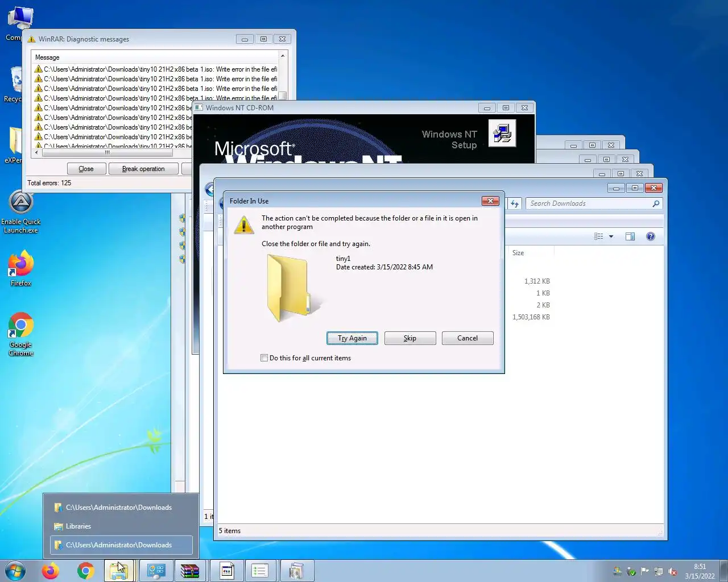Click the document window taskbar icon
728x582 pixels.
[227, 571]
